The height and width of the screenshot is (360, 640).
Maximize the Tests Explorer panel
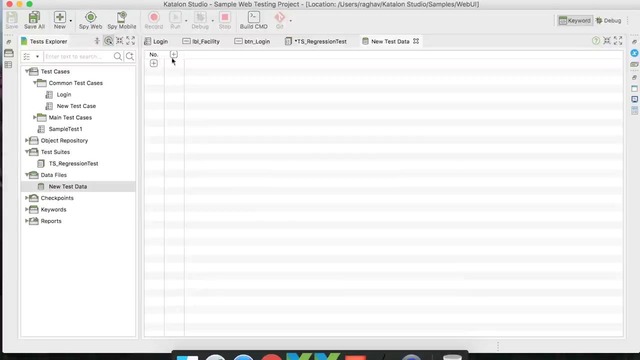click(131, 41)
